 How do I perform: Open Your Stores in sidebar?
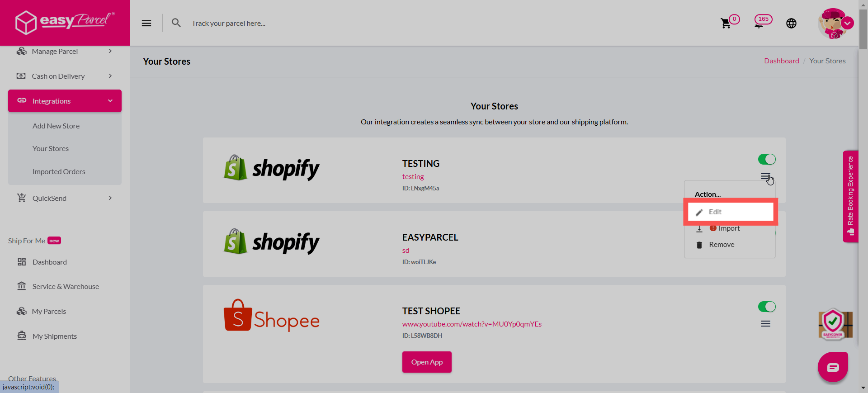[x=51, y=148]
